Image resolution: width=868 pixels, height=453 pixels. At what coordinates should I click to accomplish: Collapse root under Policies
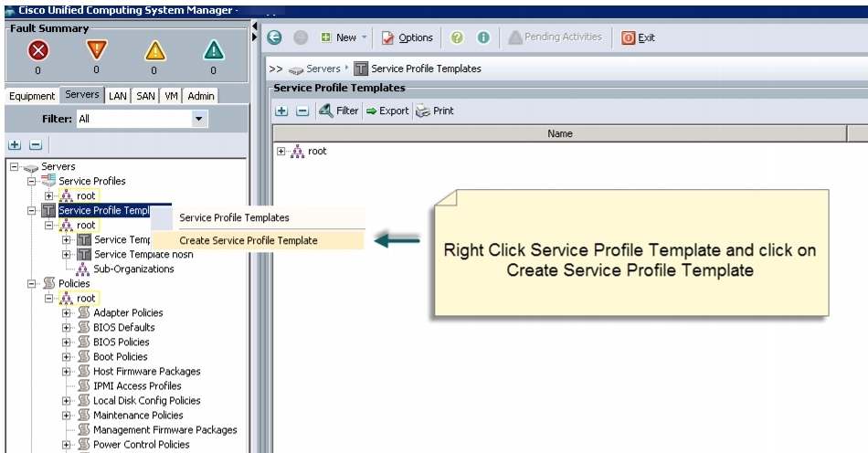(48, 298)
